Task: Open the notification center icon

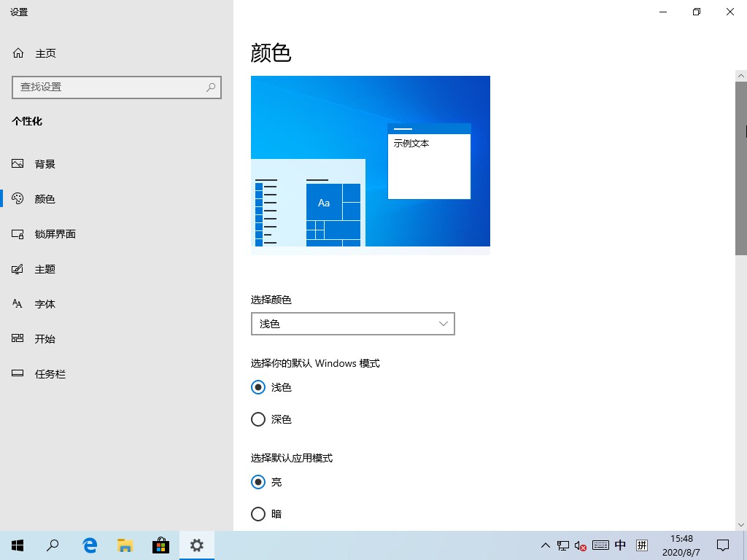Action: pos(722,545)
